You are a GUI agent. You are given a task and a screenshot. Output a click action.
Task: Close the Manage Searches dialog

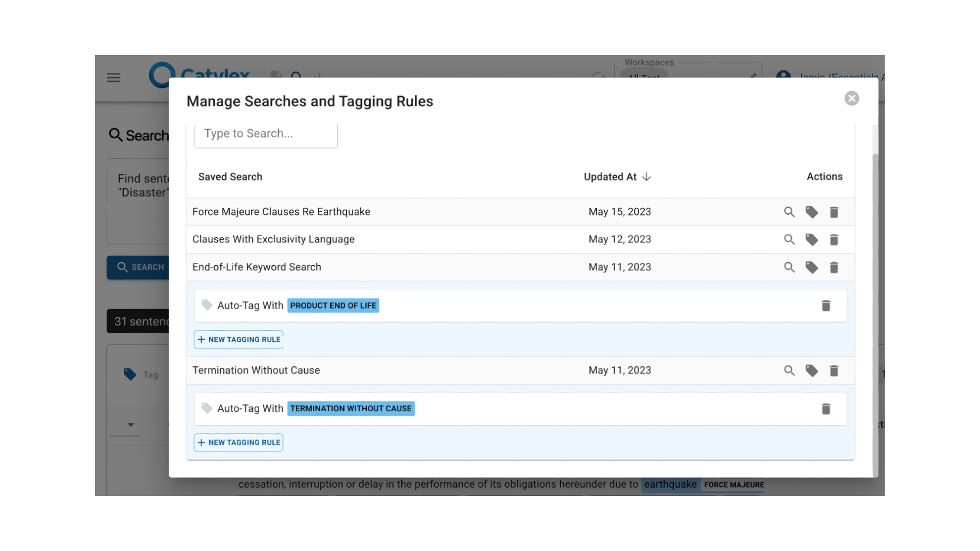click(851, 98)
